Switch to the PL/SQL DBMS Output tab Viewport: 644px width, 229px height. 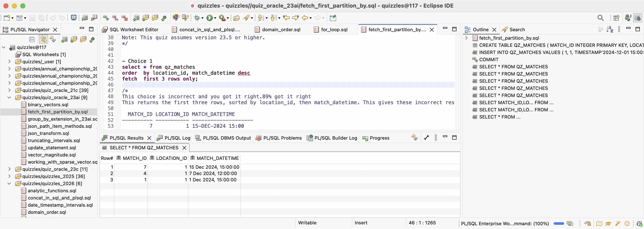227,138
